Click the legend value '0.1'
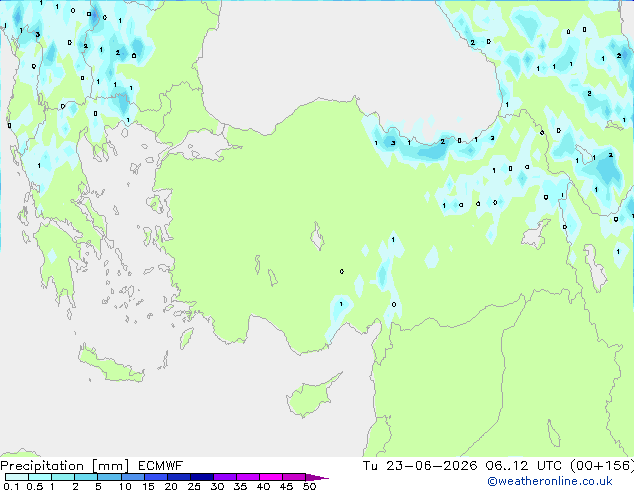 coord(11,486)
